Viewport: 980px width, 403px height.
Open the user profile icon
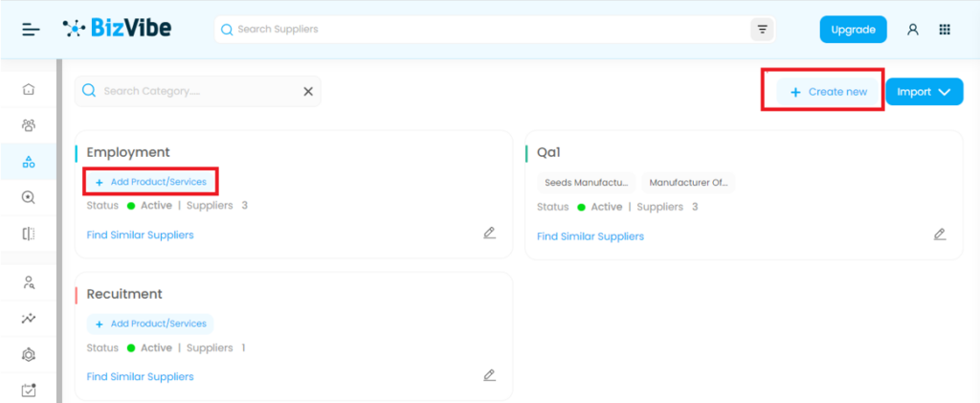[x=912, y=30]
